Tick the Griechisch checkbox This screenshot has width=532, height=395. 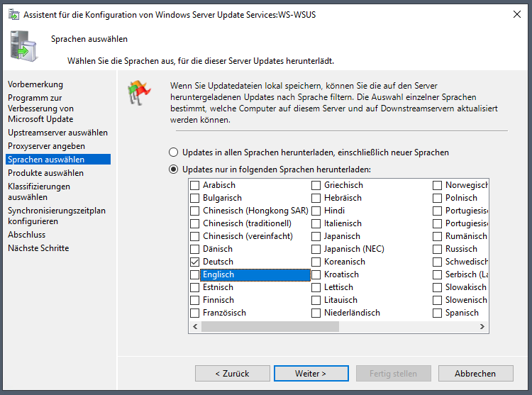(x=316, y=185)
